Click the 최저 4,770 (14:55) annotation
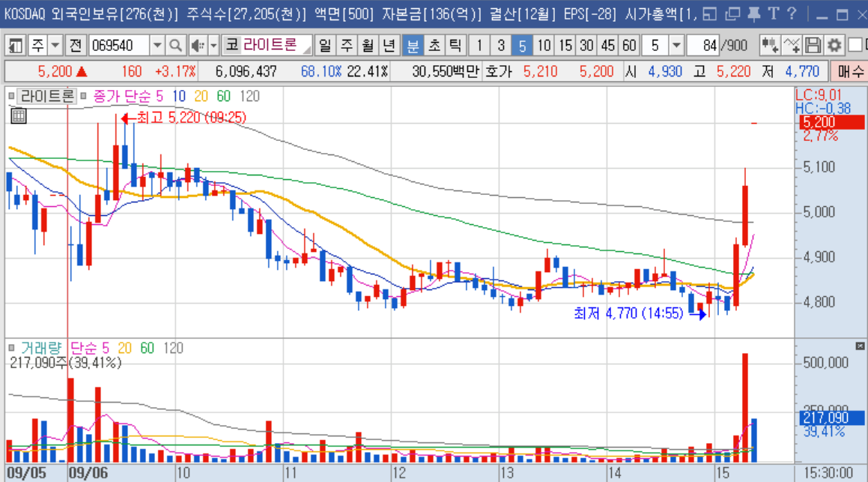 click(640, 313)
